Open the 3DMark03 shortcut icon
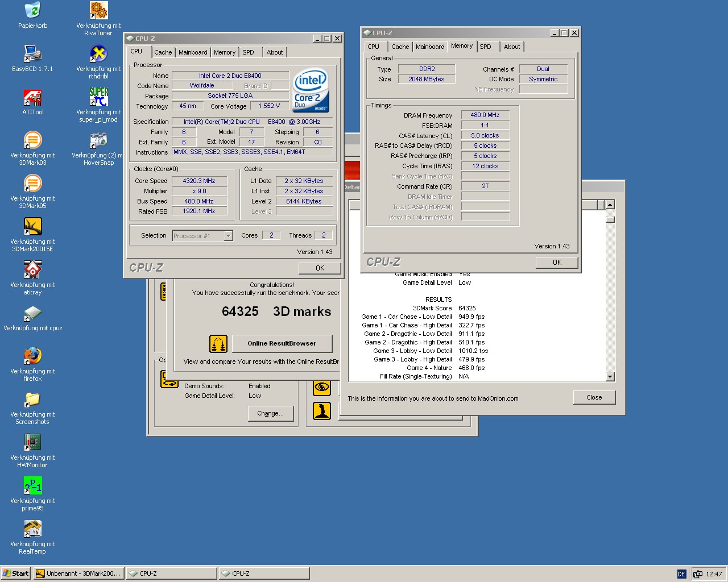Viewport: 728px width, 582px height. (x=32, y=140)
